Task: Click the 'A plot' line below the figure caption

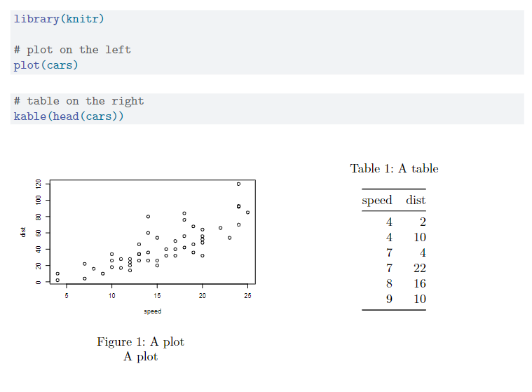Action: click(x=140, y=357)
